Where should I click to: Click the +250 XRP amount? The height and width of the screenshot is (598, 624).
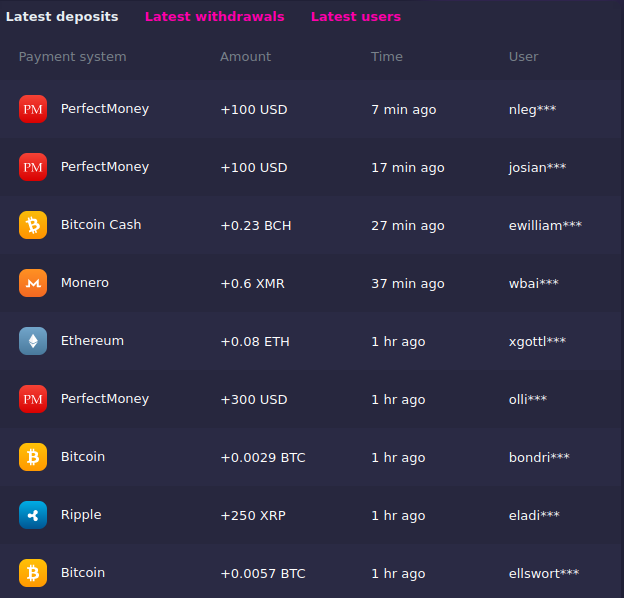[x=253, y=516]
